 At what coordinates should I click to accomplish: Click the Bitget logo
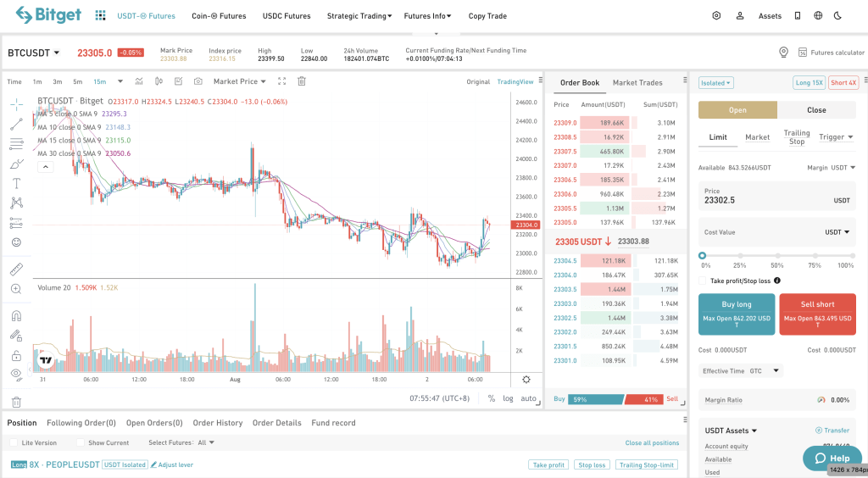pos(48,15)
